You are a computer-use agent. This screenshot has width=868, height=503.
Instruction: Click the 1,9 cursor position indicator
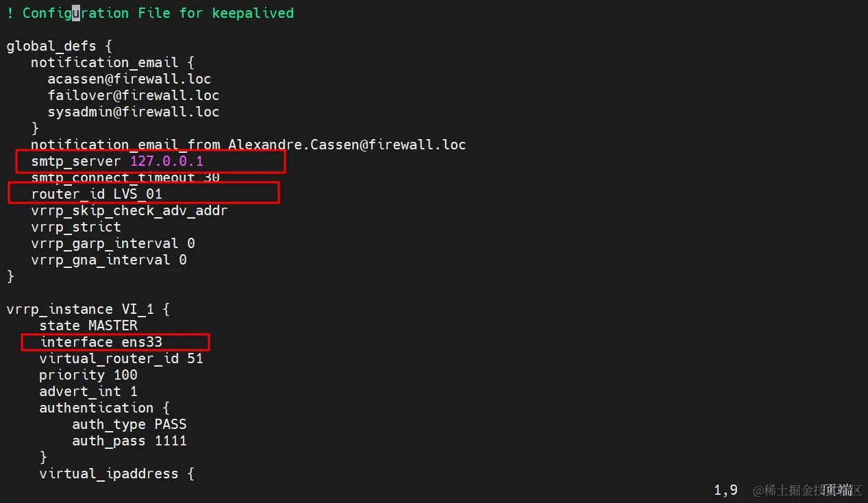(726, 490)
